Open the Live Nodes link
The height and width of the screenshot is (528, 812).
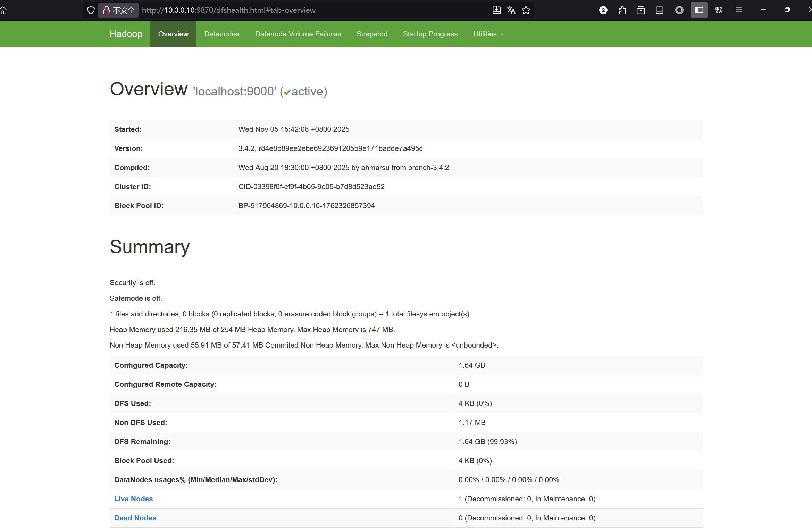pos(133,499)
